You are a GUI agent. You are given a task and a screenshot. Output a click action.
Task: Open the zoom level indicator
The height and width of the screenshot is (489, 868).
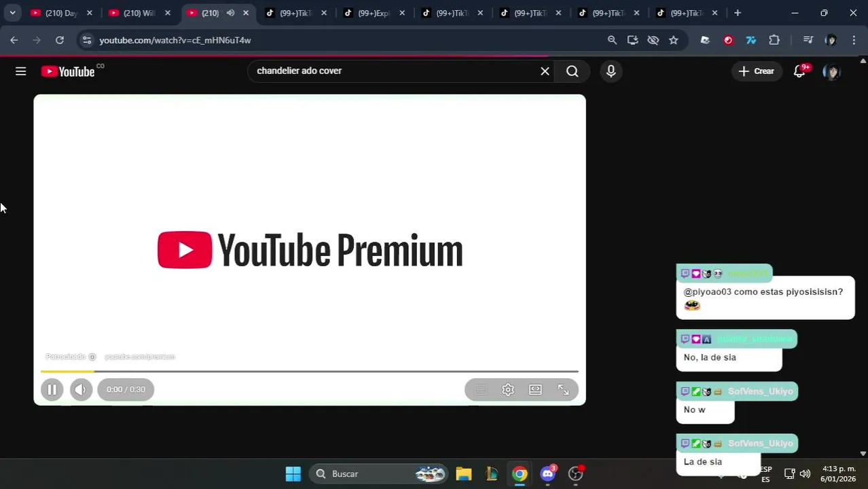point(612,40)
